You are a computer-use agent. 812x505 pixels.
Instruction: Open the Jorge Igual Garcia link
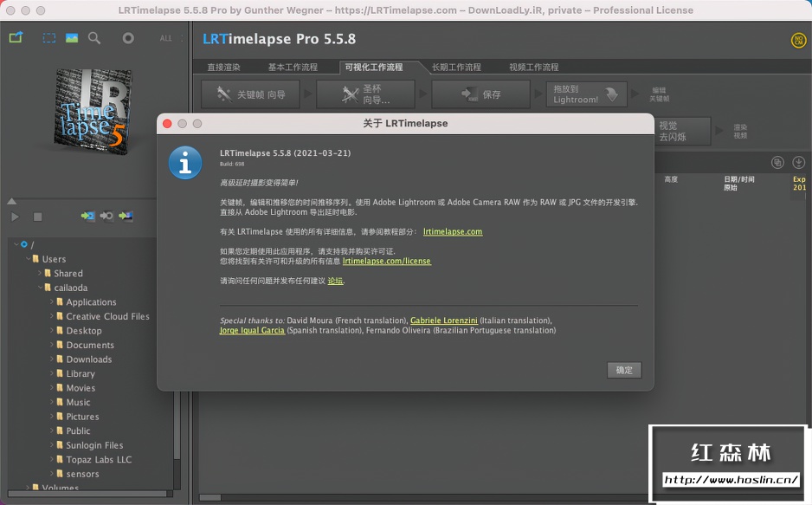coord(252,330)
